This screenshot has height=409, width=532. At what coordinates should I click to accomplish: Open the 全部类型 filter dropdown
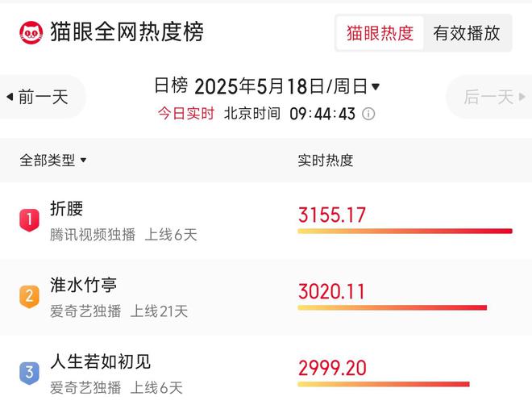[x=53, y=161]
